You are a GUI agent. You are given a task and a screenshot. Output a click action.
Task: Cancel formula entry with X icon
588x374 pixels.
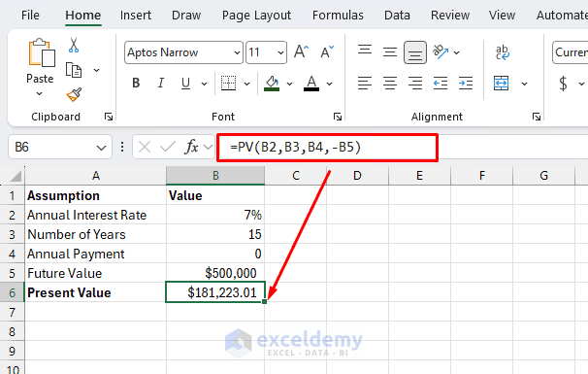click(145, 147)
